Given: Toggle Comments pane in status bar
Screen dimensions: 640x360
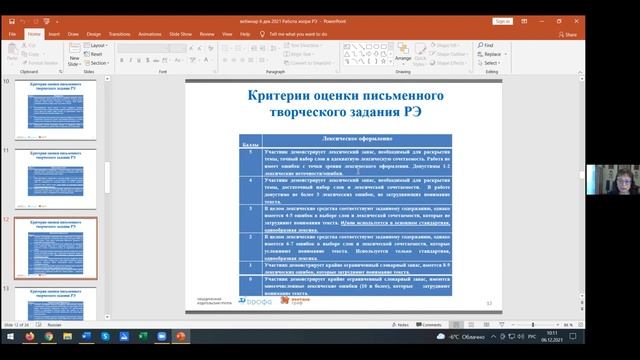Looking at the screenshot, I should tap(429, 325).
